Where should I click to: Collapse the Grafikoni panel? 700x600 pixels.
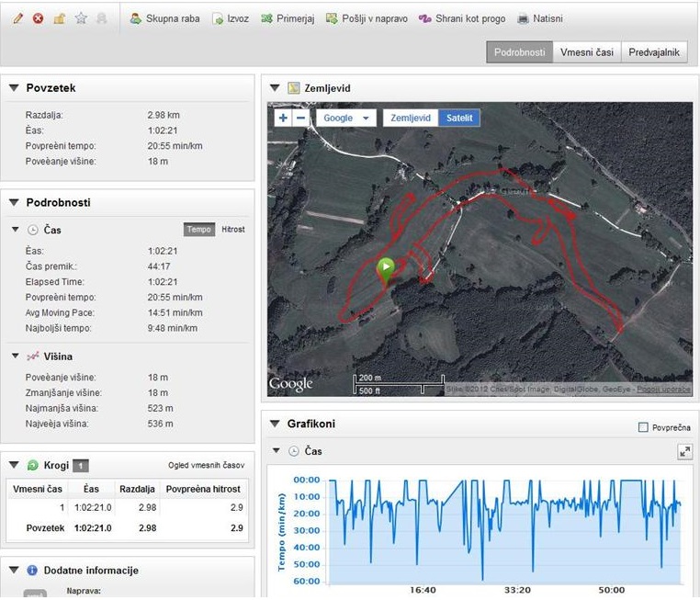pos(275,424)
